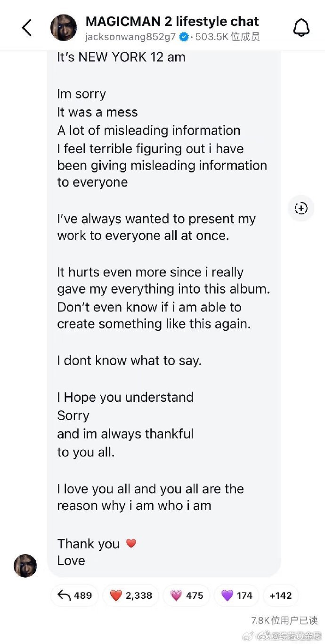
Task: Open the channel profile picture in header
Action: [x=64, y=27]
